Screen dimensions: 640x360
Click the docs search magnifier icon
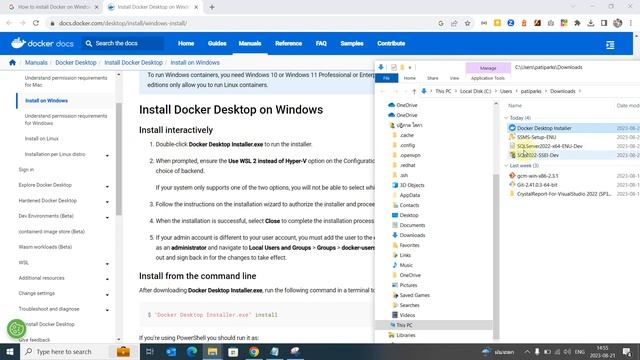(89, 43)
